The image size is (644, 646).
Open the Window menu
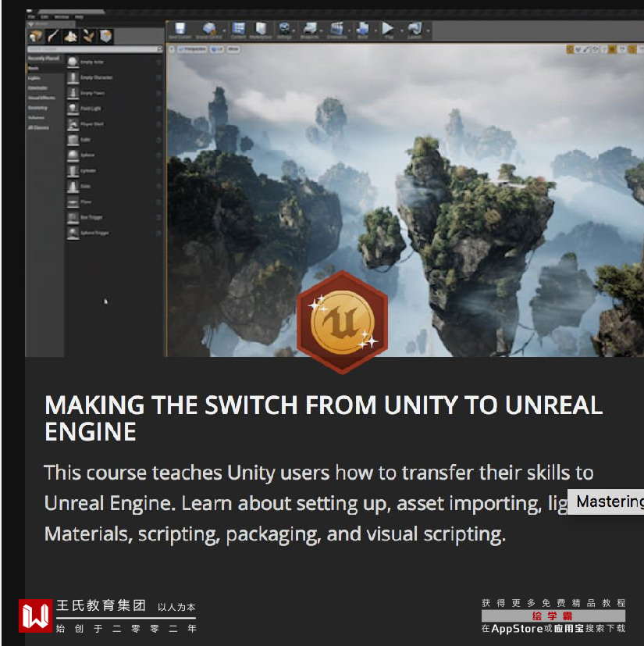click(x=62, y=17)
